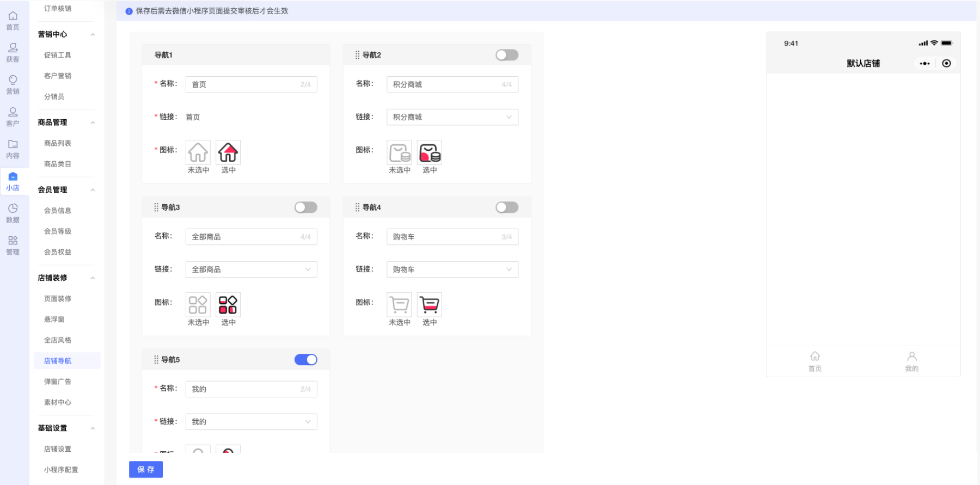Screen dimensions: 980x485
Task: Open the 导航2 链接 dropdown 积分商城
Action: point(452,117)
